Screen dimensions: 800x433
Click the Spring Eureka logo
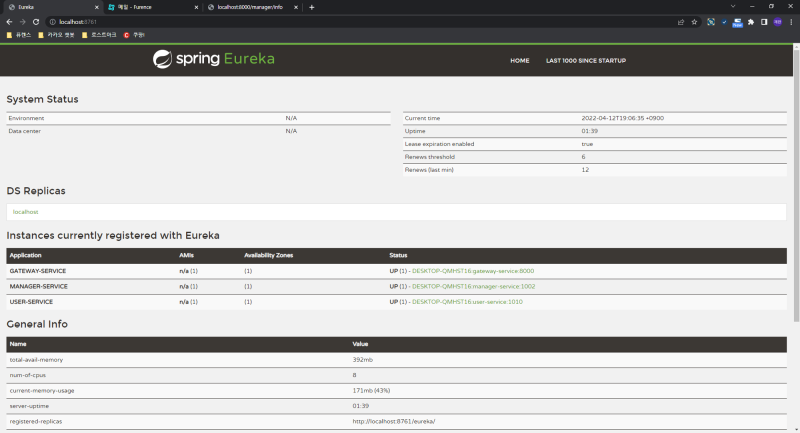pos(213,59)
